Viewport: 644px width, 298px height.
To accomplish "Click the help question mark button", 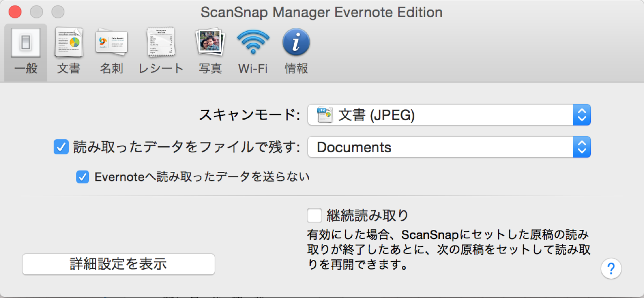I will pos(611,269).
